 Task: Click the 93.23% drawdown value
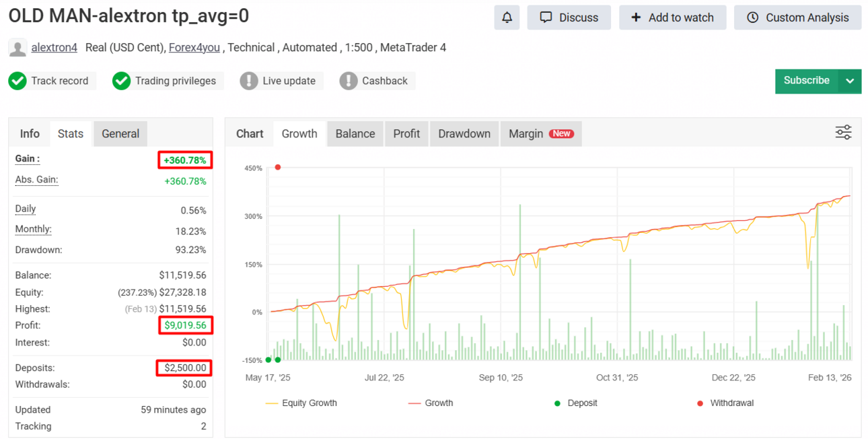[190, 250]
